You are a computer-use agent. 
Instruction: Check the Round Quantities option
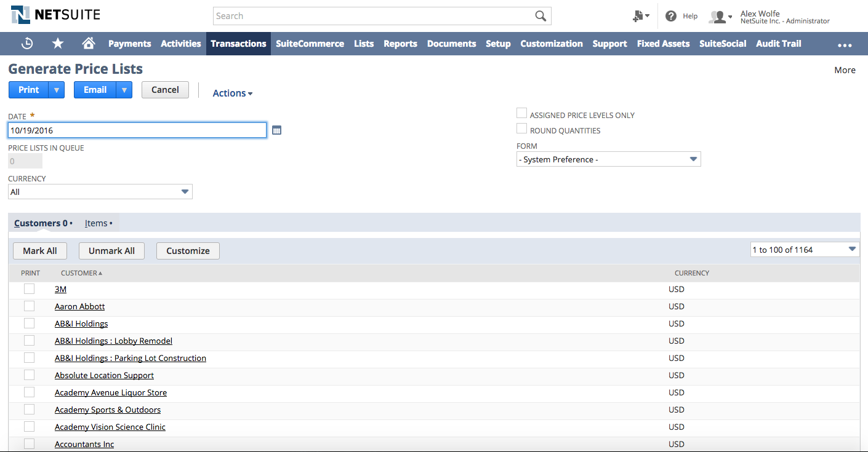click(521, 128)
